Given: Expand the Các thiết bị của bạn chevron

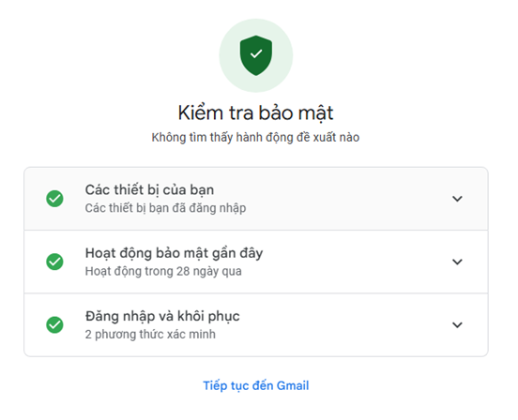Looking at the screenshot, I should click(457, 199).
